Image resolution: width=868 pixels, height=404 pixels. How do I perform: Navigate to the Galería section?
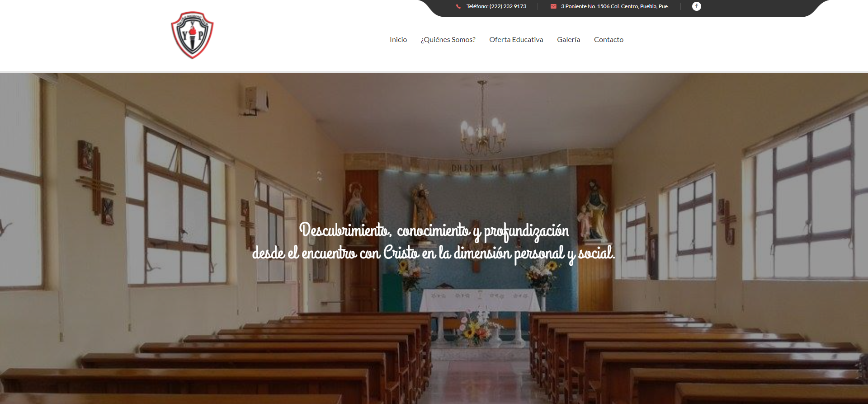[x=568, y=40]
